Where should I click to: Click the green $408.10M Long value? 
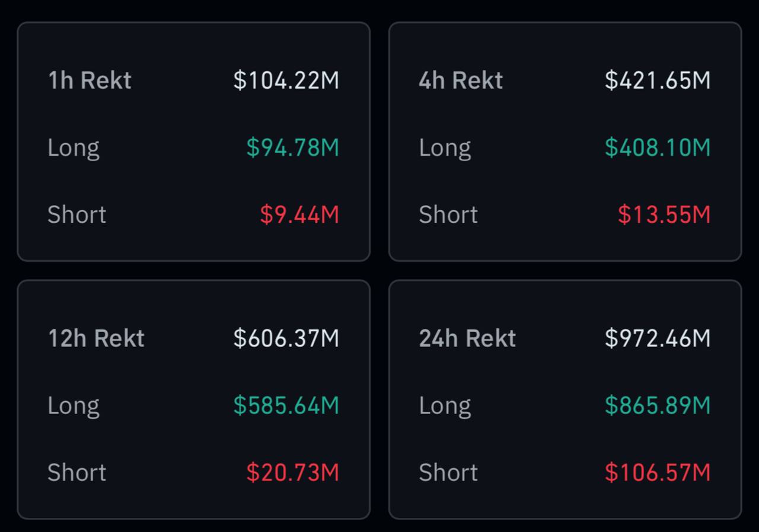(x=658, y=148)
